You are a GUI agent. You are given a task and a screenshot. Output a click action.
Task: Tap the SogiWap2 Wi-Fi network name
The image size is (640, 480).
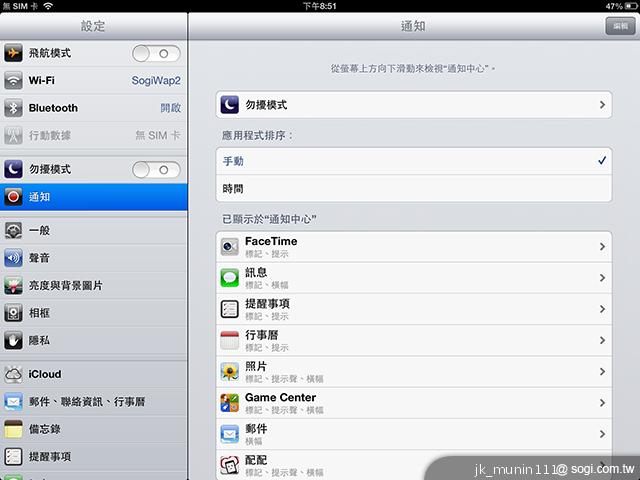click(156, 80)
